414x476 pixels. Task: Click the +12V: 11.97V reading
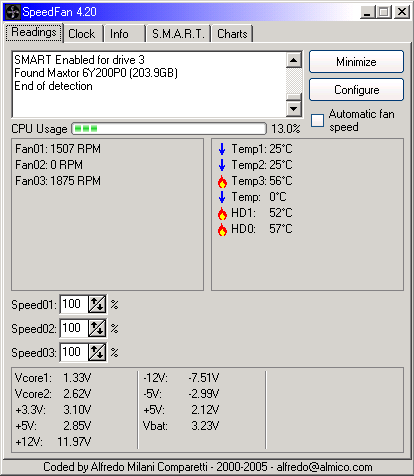point(53,442)
